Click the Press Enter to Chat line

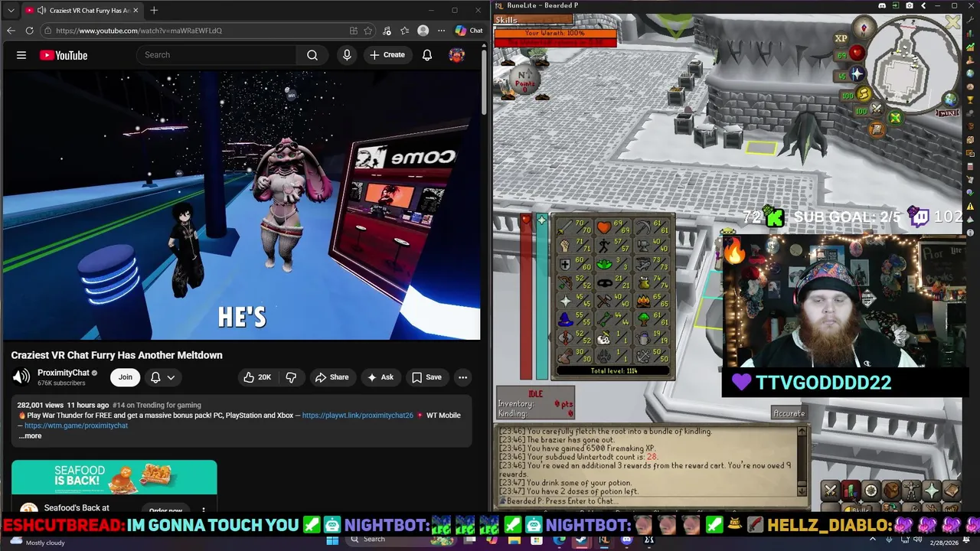click(x=561, y=501)
